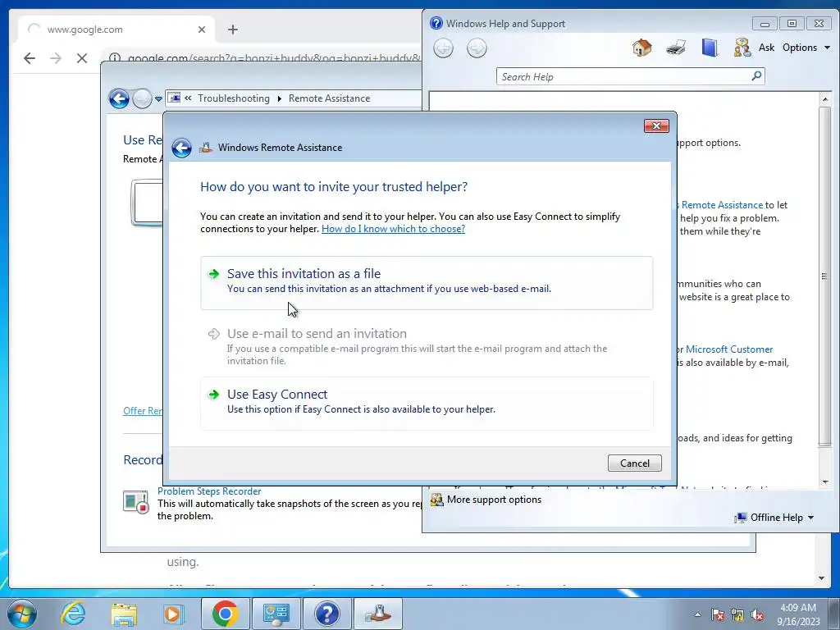Viewport: 840px width, 630px height.
Task: Click the volume muted tray icon
Action: click(757, 614)
